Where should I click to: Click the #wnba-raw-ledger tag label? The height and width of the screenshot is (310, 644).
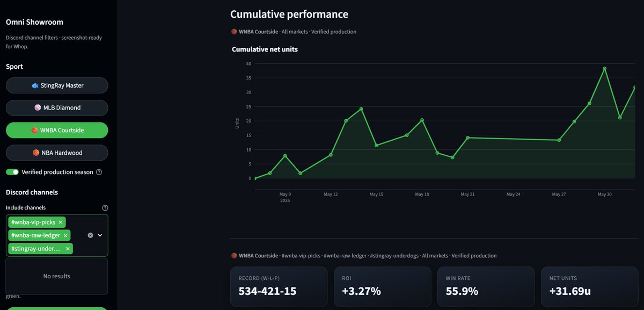click(35, 235)
